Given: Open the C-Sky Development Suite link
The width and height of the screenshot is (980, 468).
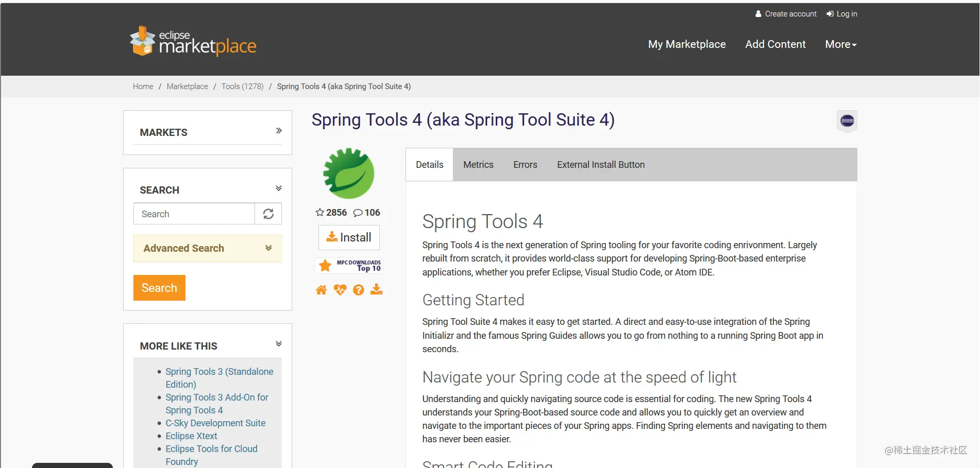Looking at the screenshot, I should point(215,423).
